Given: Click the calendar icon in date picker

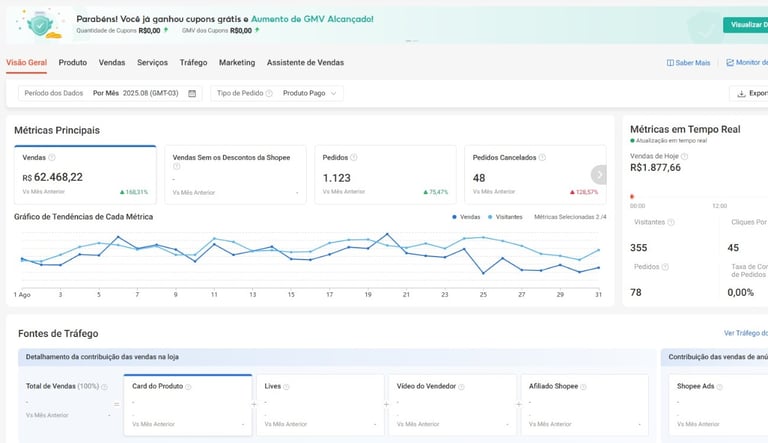Looking at the screenshot, I should click(192, 93).
